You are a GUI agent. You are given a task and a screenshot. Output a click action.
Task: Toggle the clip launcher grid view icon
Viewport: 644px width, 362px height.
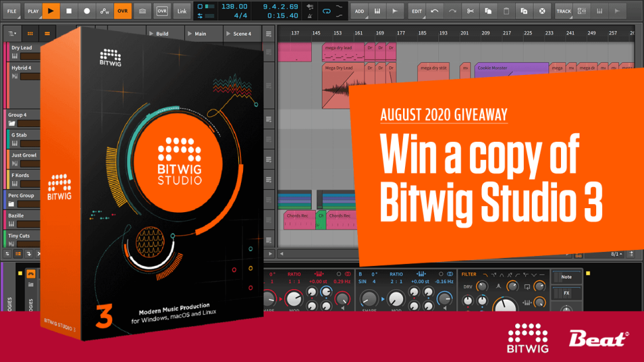[30, 34]
